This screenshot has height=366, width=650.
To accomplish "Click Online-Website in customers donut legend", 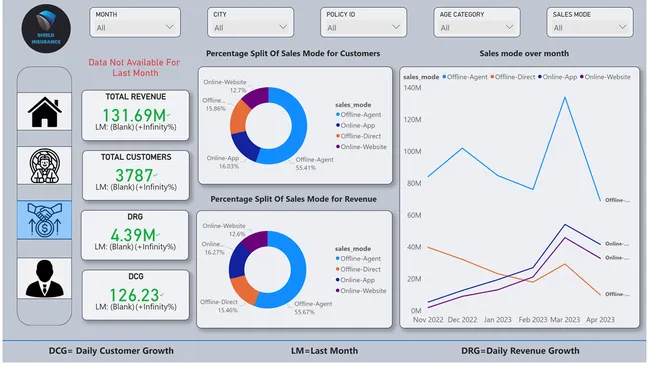I will 361,147.
